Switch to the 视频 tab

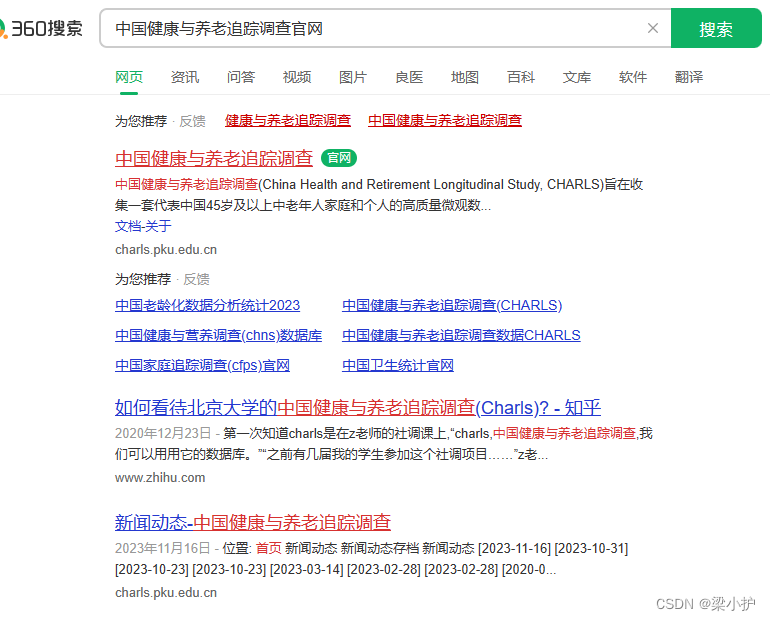point(297,77)
